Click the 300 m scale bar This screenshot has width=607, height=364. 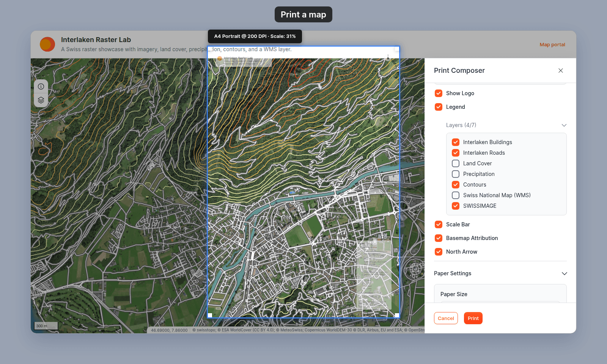coord(46,326)
